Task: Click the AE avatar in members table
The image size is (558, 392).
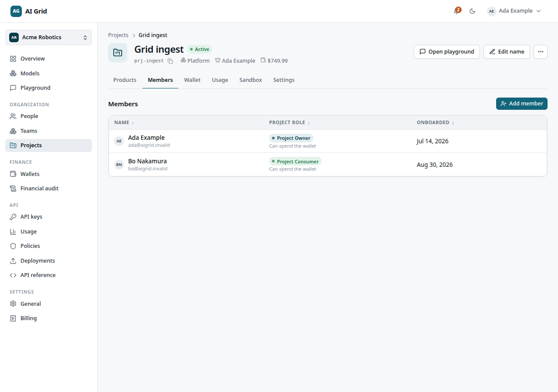Action: coord(119,141)
